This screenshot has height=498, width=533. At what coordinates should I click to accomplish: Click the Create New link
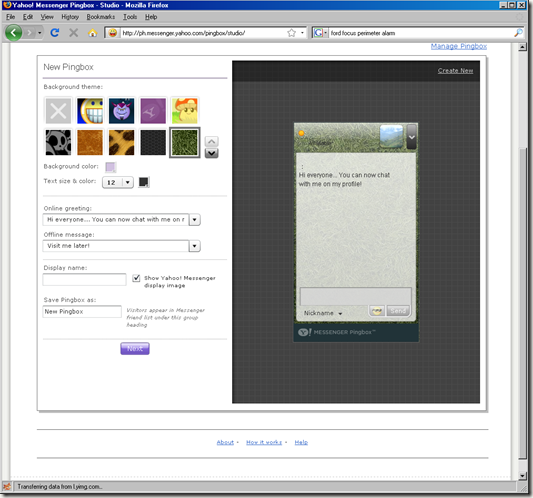click(455, 71)
